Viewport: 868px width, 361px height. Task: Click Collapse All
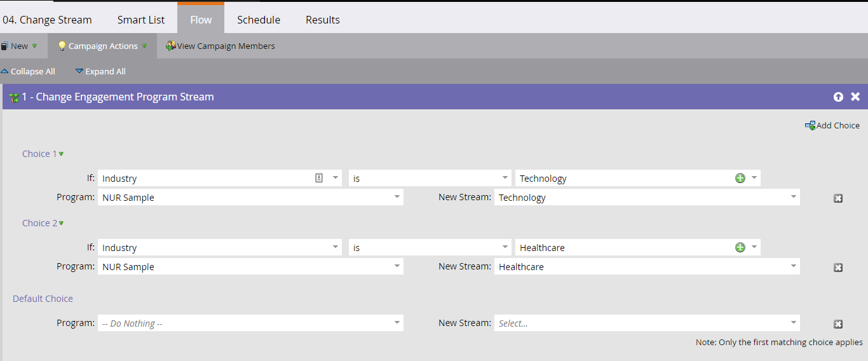28,71
